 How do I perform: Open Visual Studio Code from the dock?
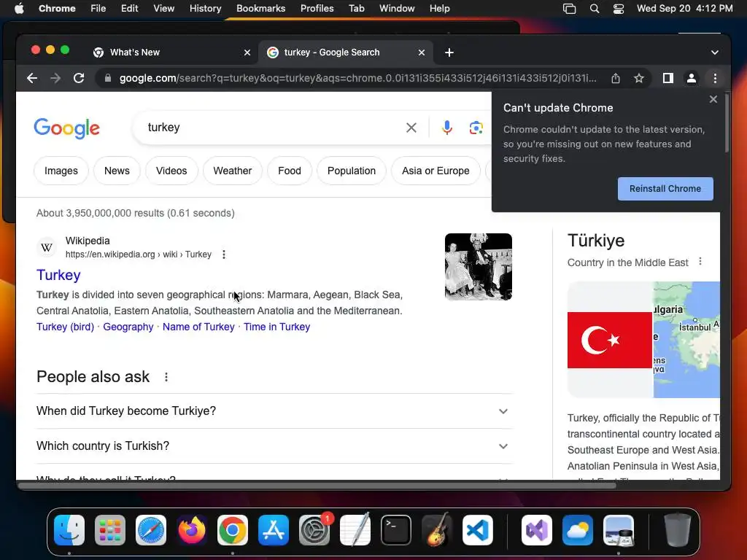point(478,530)
